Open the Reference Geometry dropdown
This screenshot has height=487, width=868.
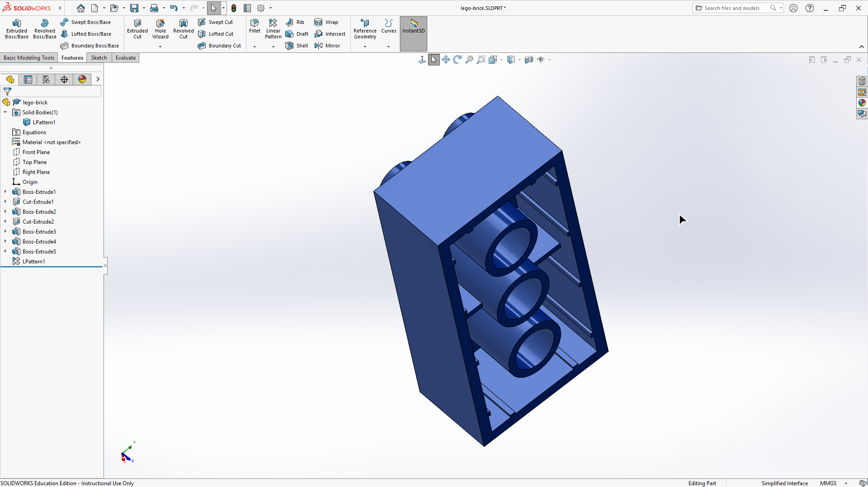365,46
